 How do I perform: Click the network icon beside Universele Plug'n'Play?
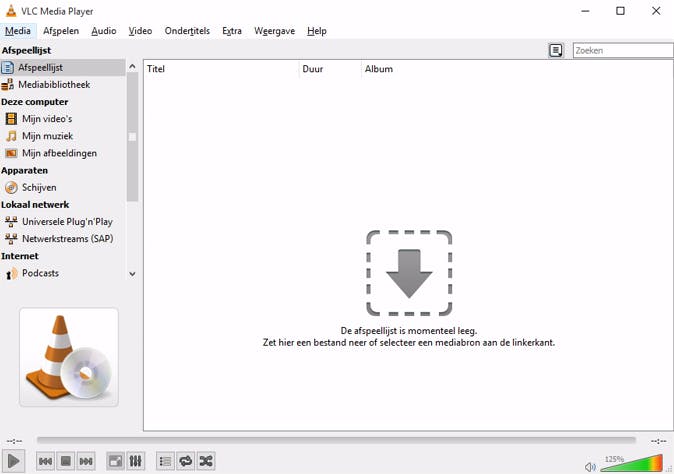click(11, 222)
